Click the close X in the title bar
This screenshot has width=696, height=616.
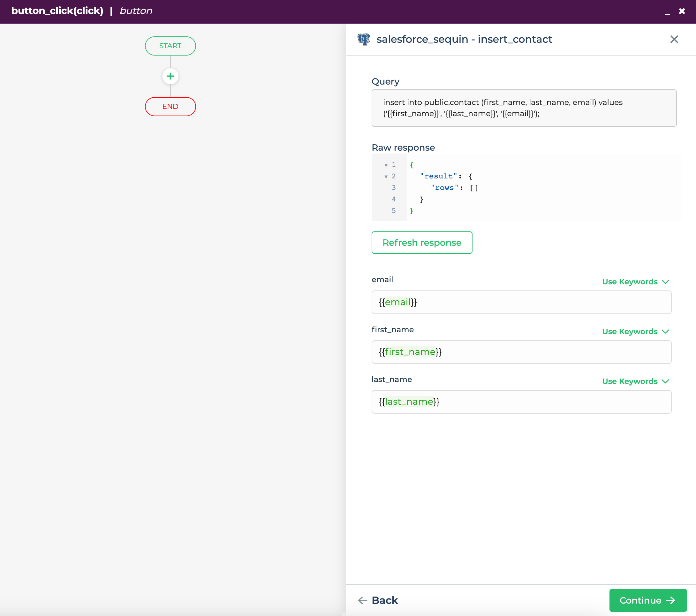coord(682,11)
